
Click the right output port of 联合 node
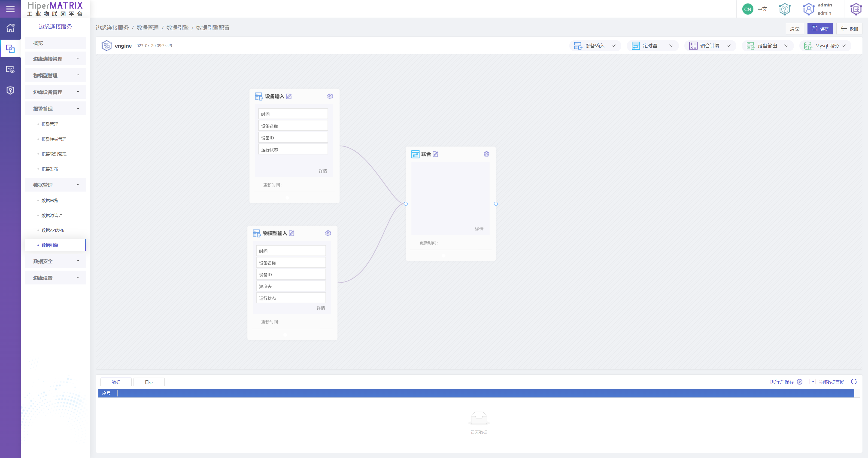(x=496, y=204)
